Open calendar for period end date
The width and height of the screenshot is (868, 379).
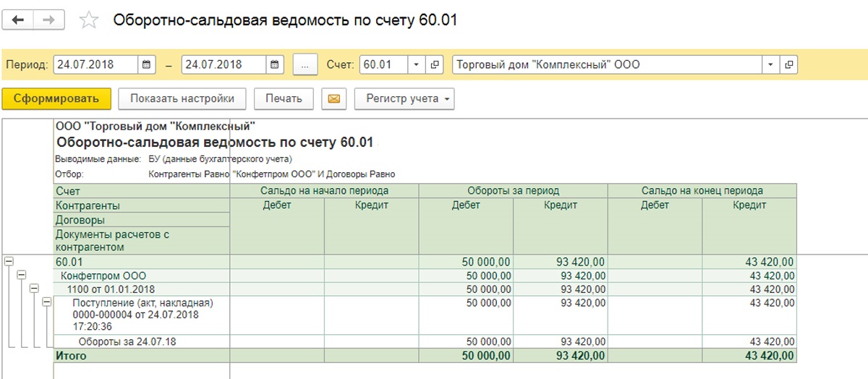pyautogui.click(x=276, y=64)
